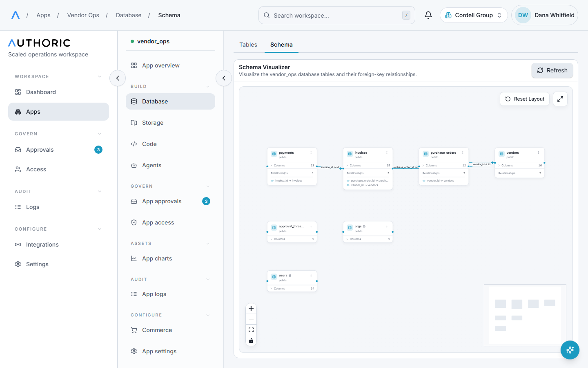Expand Columns in the users table
The width and height of the screenshot is (588, 368).
tap(292, 289)
